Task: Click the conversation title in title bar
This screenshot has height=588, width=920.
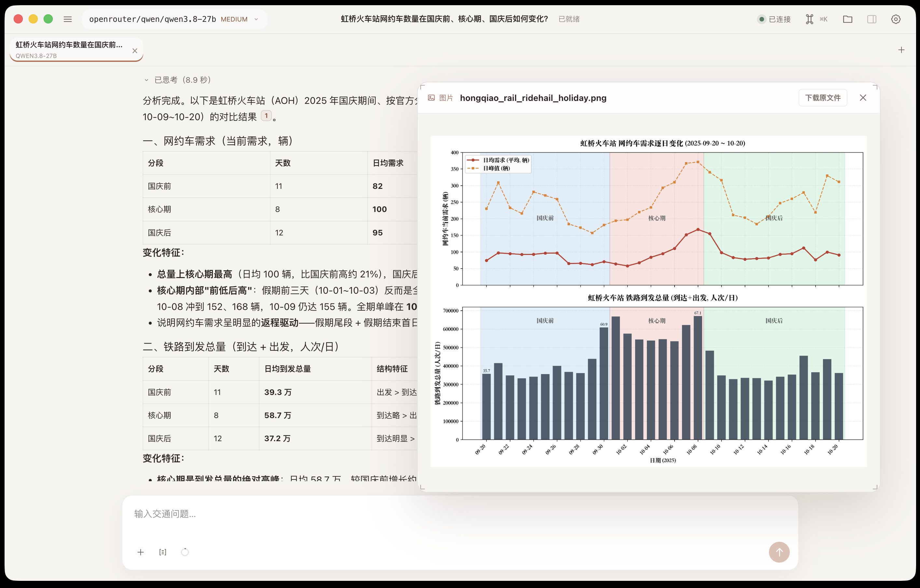Action: click(444, 19)
